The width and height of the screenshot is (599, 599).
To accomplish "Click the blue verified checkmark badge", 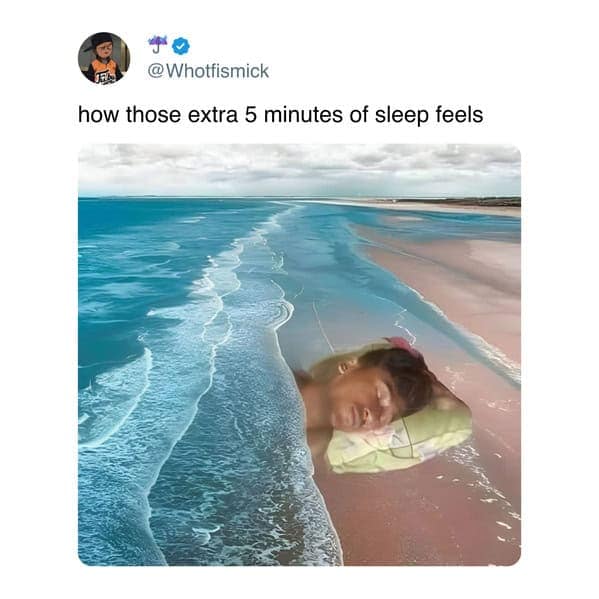I will 181,45.
